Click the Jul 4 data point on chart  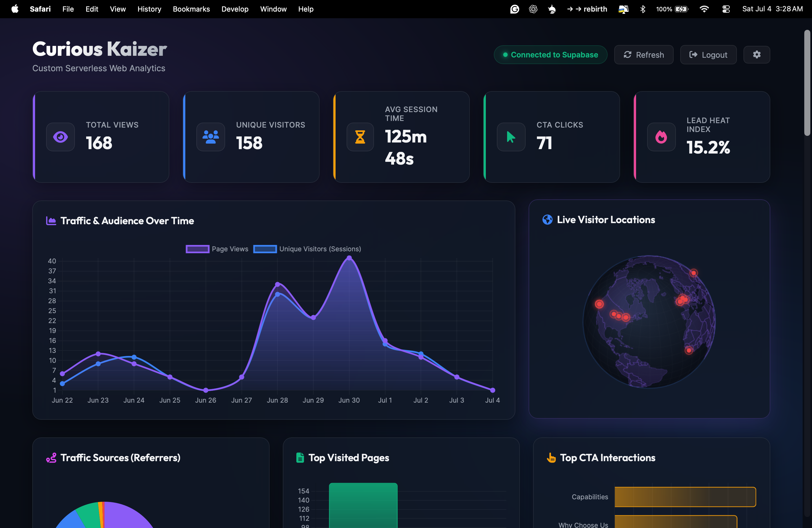[493, 390]
